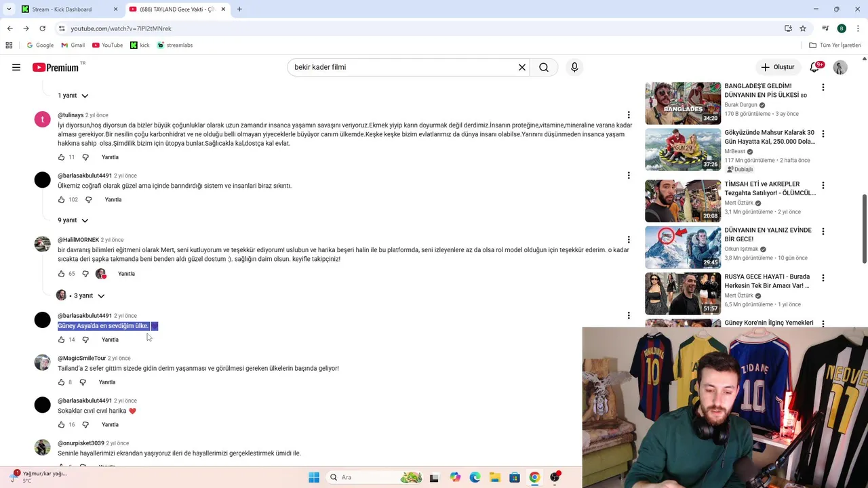This screenshot has height=488, width=868.
Task: Open Microsoft Edge from the taskbar
Action: [x=475, y=477]
